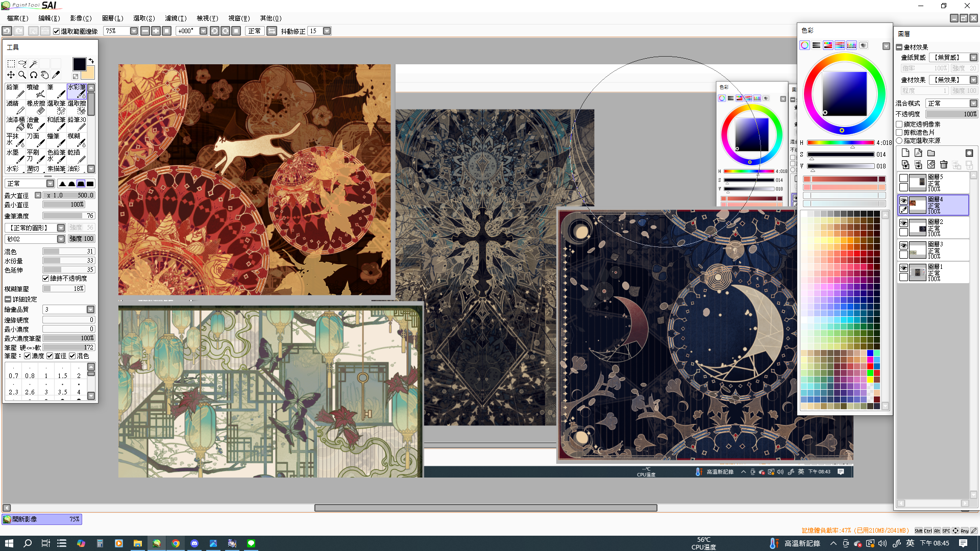Click the zoom out minus button
Image resolution: width=980 pixels, height=551 pixels.
tap(145, 31)
